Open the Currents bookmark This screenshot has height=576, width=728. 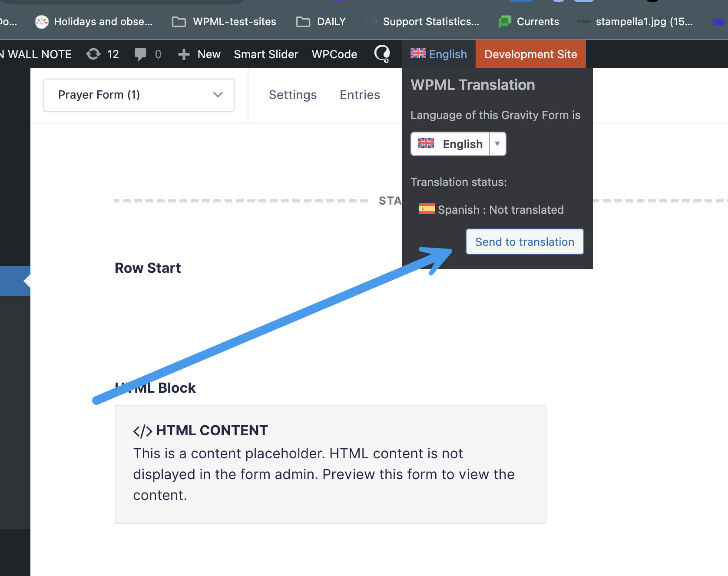pos(529,22)
